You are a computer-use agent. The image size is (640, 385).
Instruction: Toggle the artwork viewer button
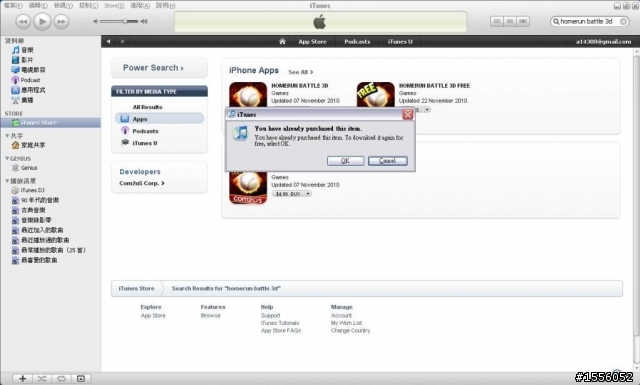81,379
